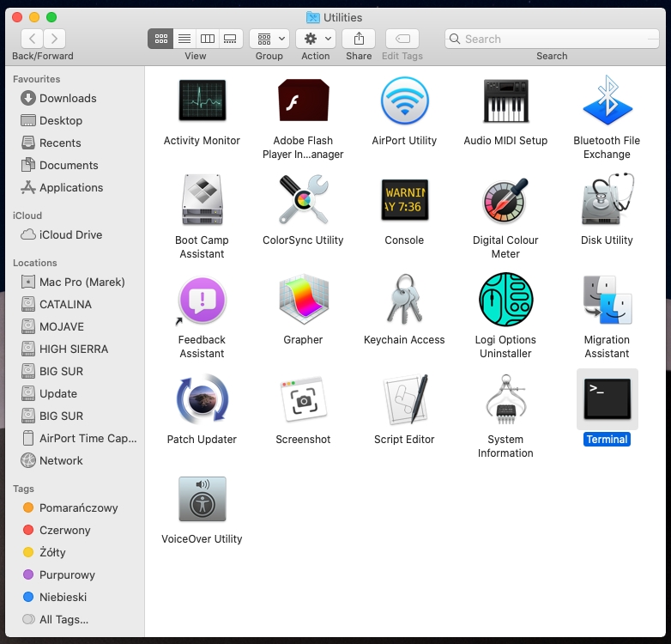This screenshot has height=644, width=671.
Task: Select the Disk Utility icon
Action: tap(607, 199)
